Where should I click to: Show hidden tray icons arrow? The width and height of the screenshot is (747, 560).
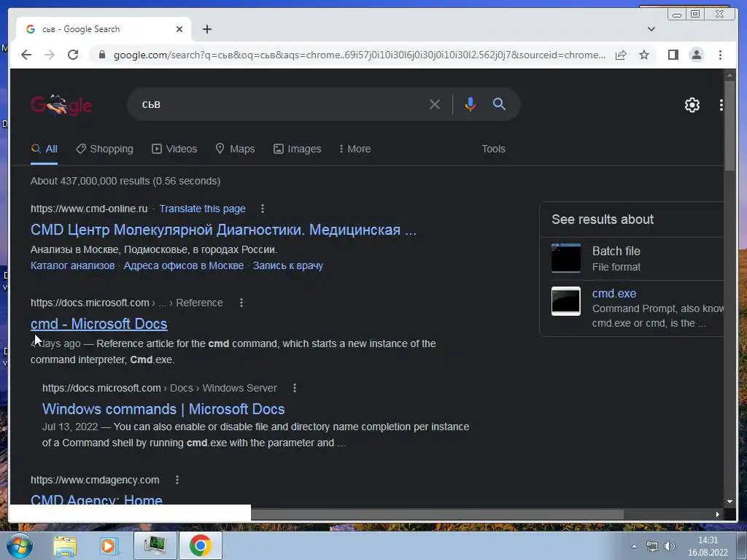[x=634, y=546]
